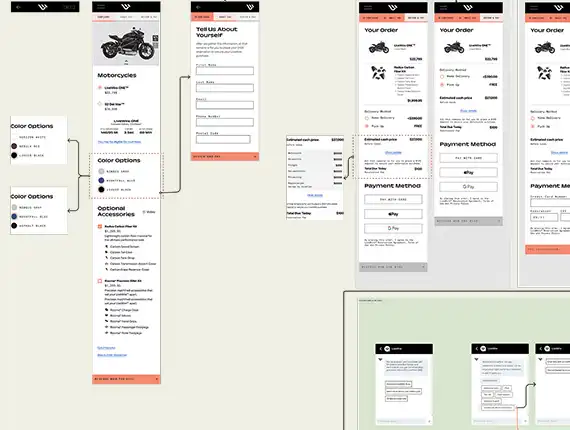Click the back arrow in the standalone black header bar
570x430 pixels.
pos(18,7)
